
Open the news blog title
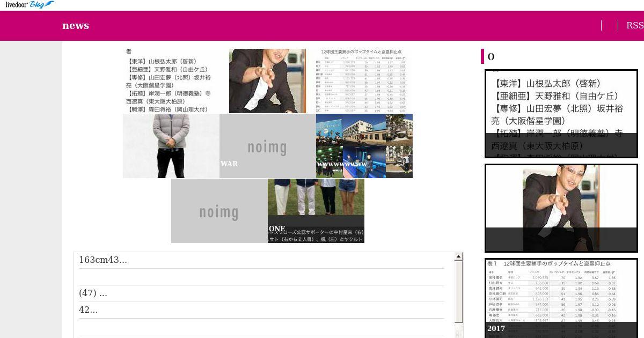tap(76, 26)
